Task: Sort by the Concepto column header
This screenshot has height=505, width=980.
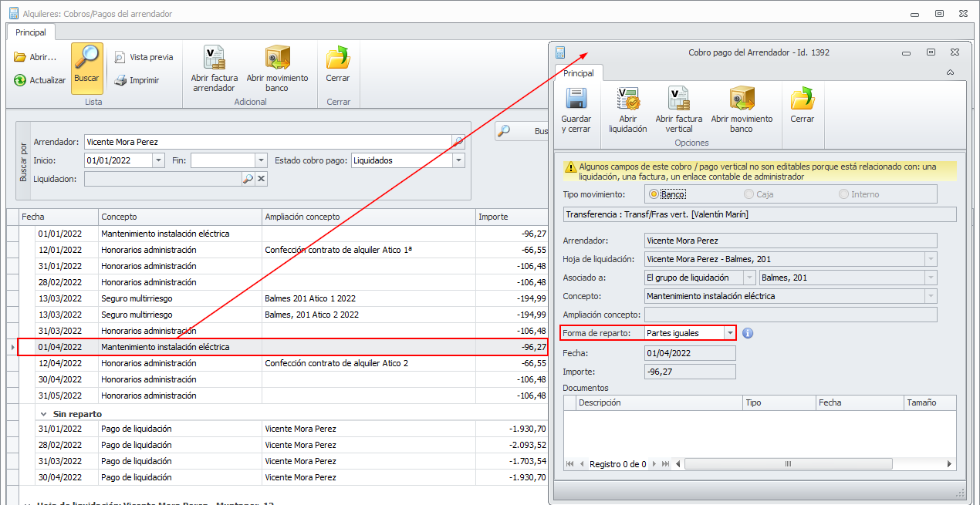Action: 180,217
